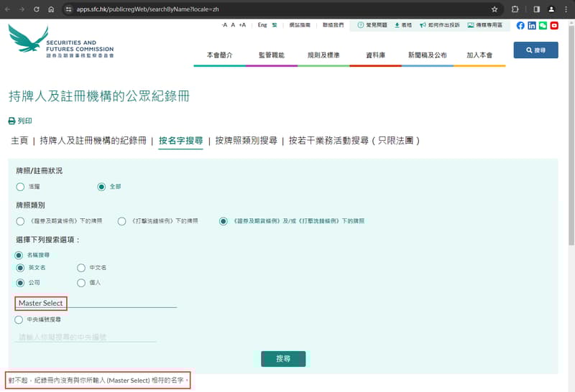Select 中央編號搜尋 radio button
Image resolution: width=575 pixels, height=392 pixels.
pos(19,319)
